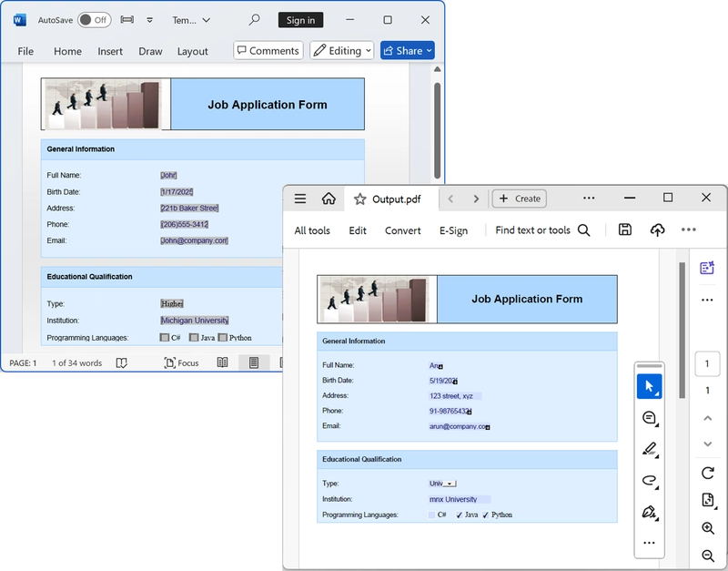
Task: Switch to the Insert ribbon tab
Action: 110,51
